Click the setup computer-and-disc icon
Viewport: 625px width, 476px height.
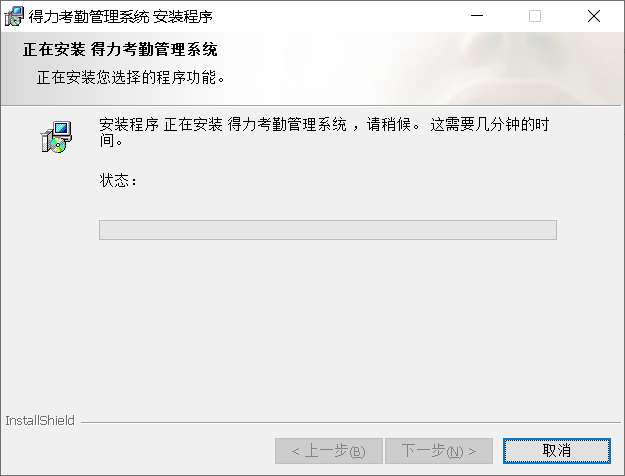56,137
